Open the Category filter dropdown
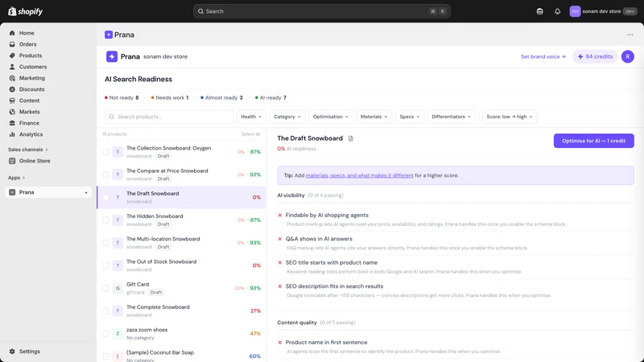 coord(287,117)
